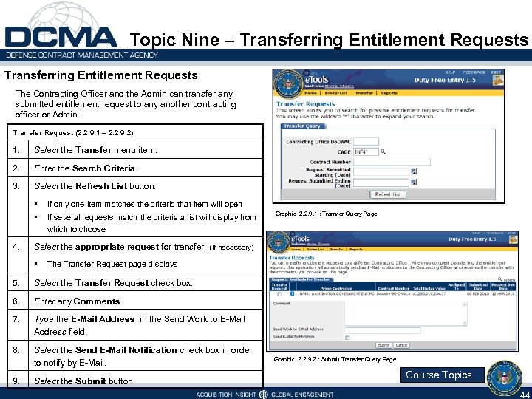Click the welcome user name link in Transfer Query page
This screenshot has width=532, height=399.
(x=339, y=86)
